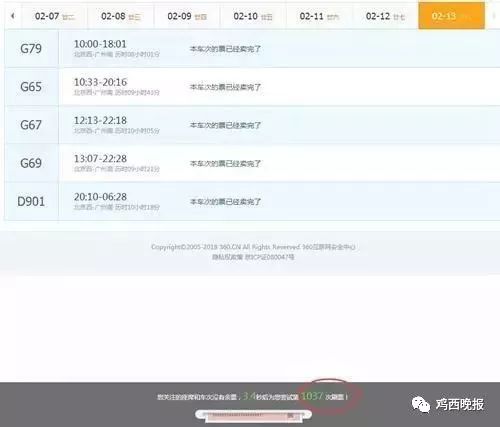Show earlier dates with left arrow
Screen dimensions: 500x427
click(x=13, y=16)
